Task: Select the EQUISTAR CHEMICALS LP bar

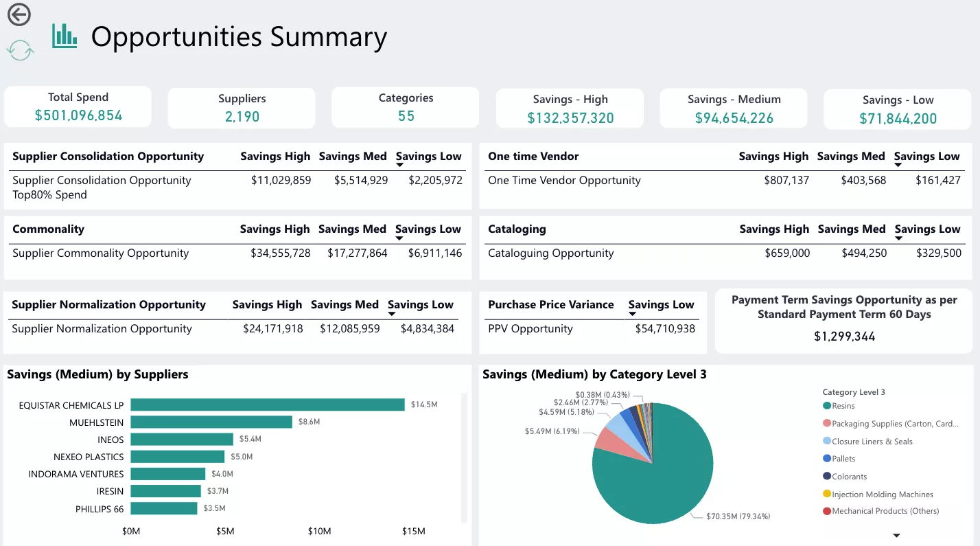Action: (268, 405)
